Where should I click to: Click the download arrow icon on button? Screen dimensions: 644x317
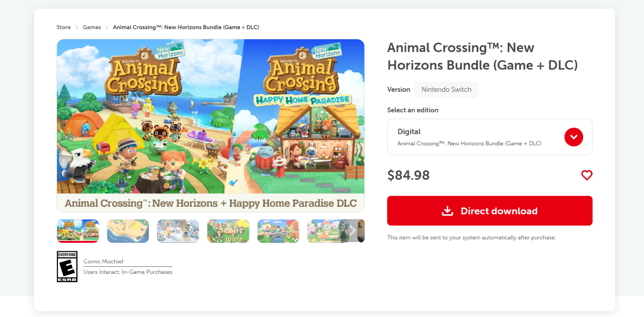point(447,211)
